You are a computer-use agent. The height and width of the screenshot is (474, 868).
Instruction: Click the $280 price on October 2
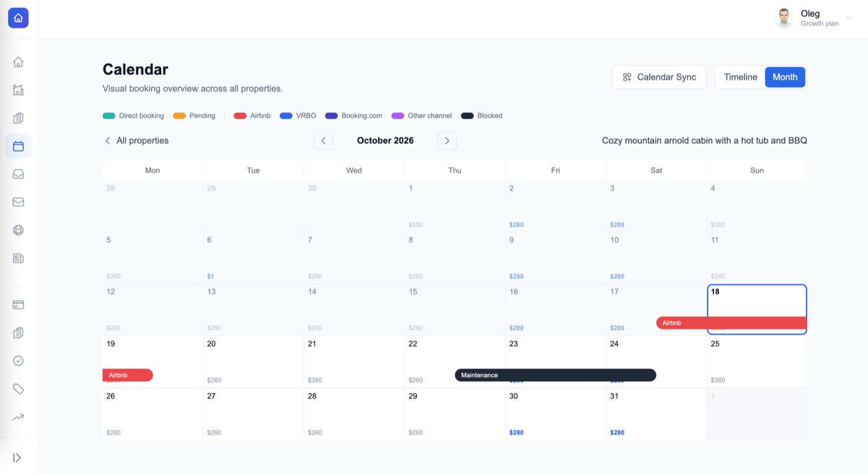pos(516,225)
